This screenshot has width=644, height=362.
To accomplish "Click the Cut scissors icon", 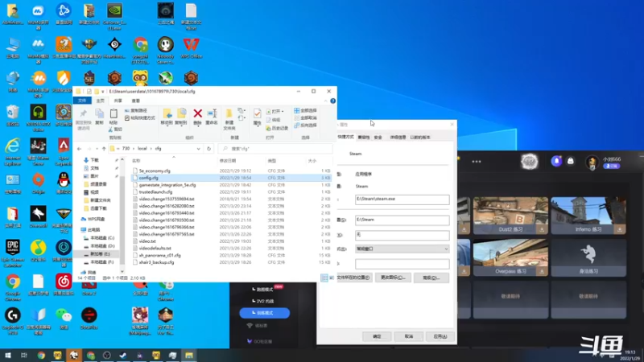I will (x=111, y=130).
